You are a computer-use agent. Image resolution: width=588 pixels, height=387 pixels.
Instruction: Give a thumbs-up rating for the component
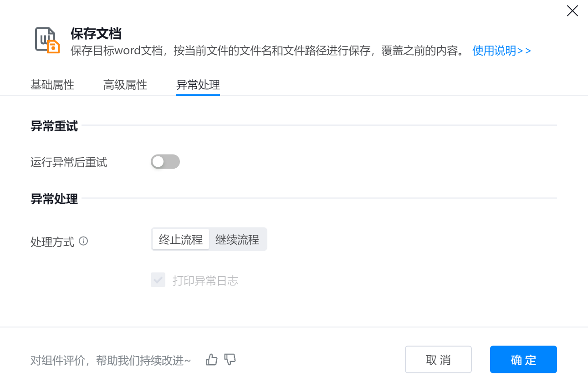pos(212,360)
